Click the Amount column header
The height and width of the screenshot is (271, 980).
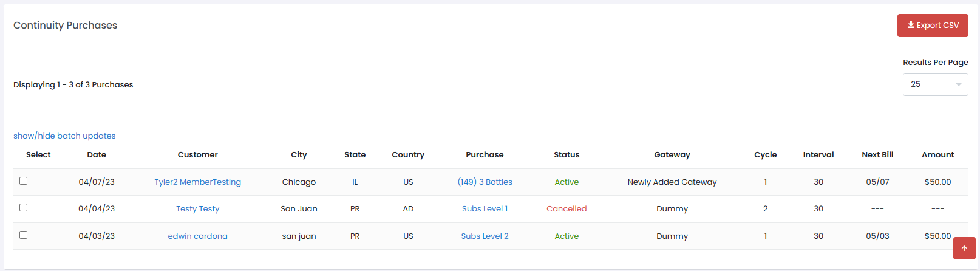pos(937,155)
